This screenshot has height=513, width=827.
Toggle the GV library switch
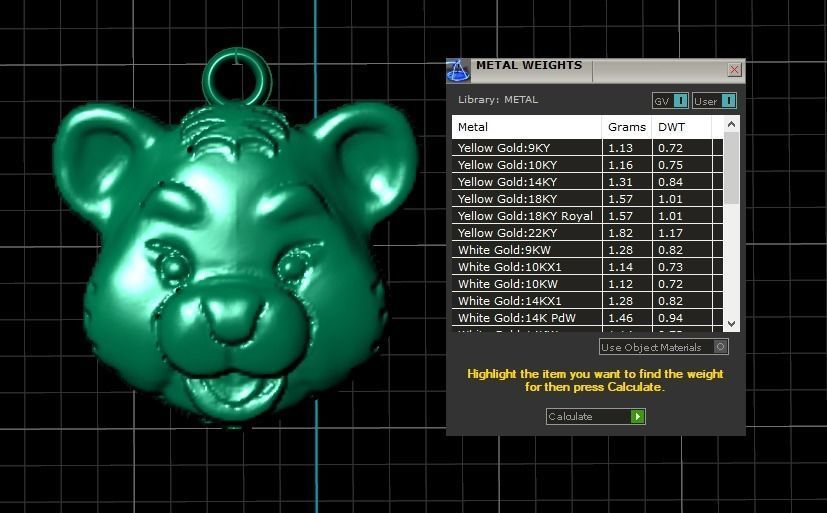(680, 101)
